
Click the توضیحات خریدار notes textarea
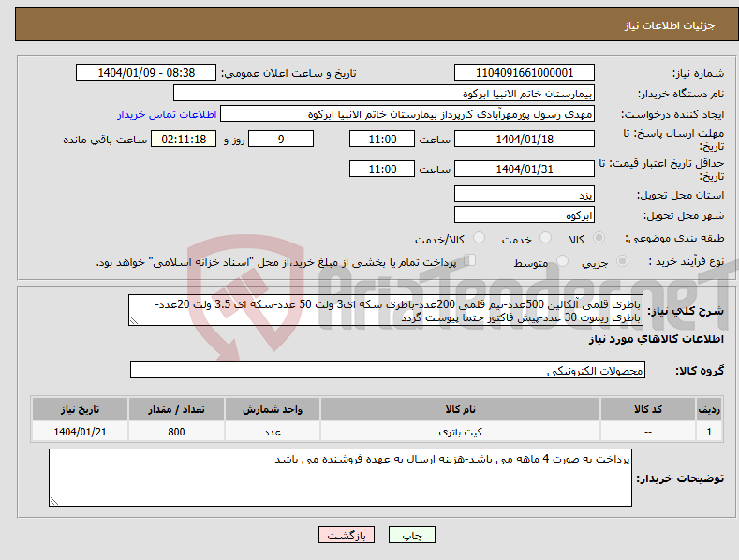click(x=340, y=478)
